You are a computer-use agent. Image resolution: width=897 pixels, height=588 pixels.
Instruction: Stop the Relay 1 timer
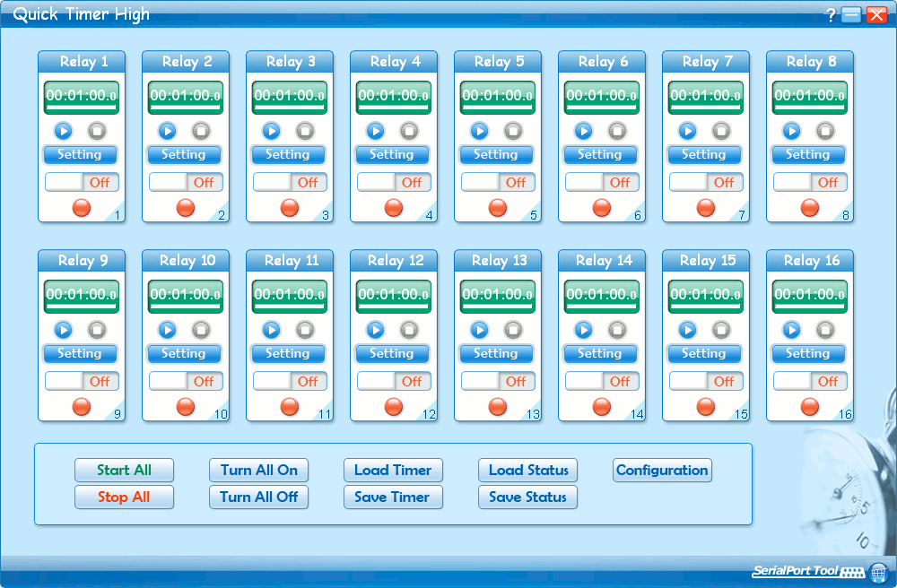pos(97,132)
